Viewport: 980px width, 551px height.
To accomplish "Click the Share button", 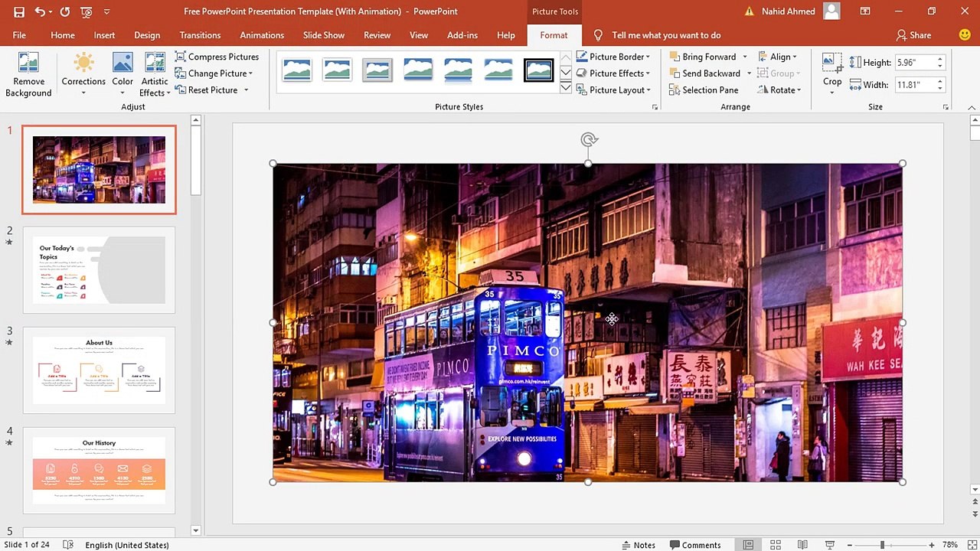I will pos(914,35).
